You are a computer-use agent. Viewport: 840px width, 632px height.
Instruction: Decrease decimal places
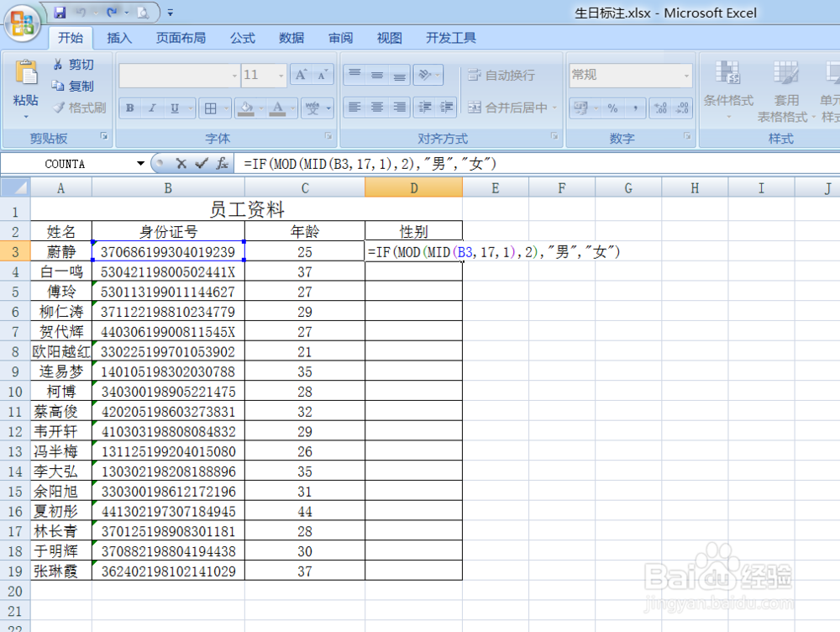click(x=682, y=108)
